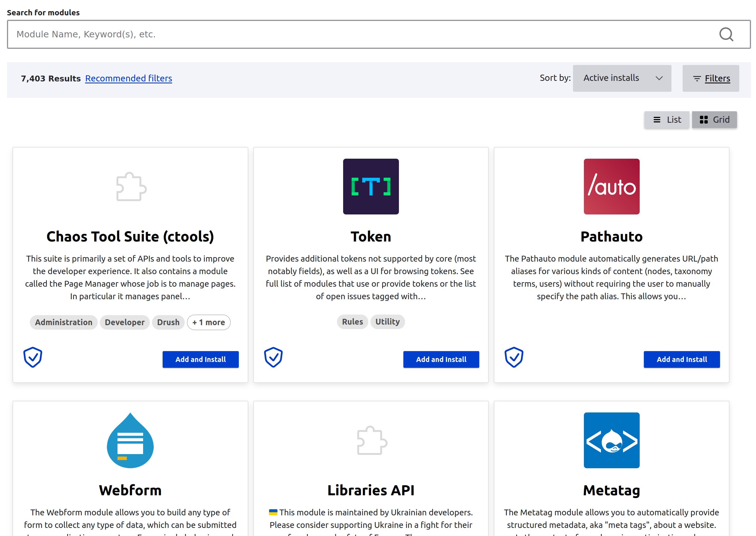
Task: Click the chevron arrow in the sort dropdown
Action: coord(659,78)
